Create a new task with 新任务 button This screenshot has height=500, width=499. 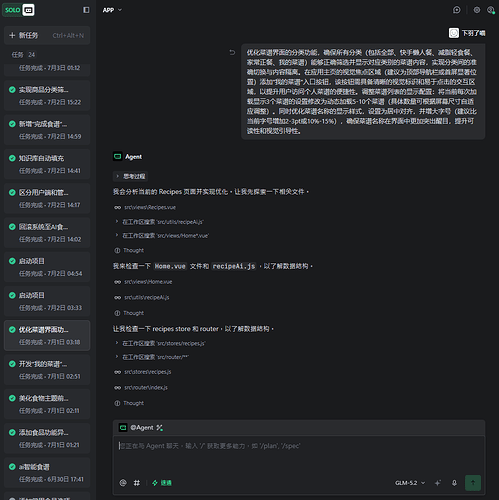point(47,35)
